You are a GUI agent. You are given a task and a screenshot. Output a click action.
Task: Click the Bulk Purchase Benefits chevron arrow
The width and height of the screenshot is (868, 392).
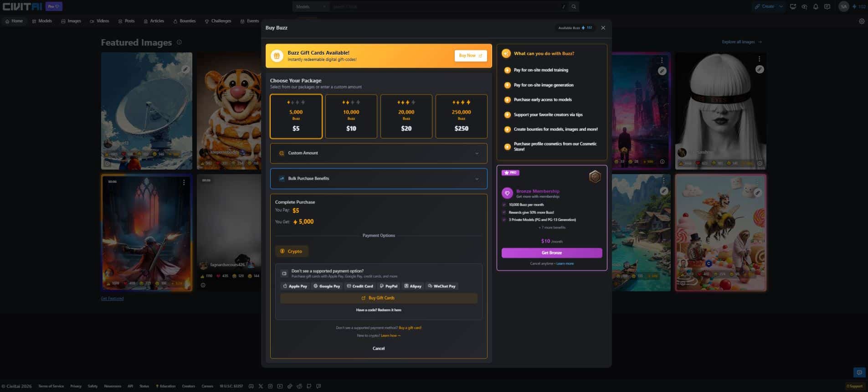[477, 179]
